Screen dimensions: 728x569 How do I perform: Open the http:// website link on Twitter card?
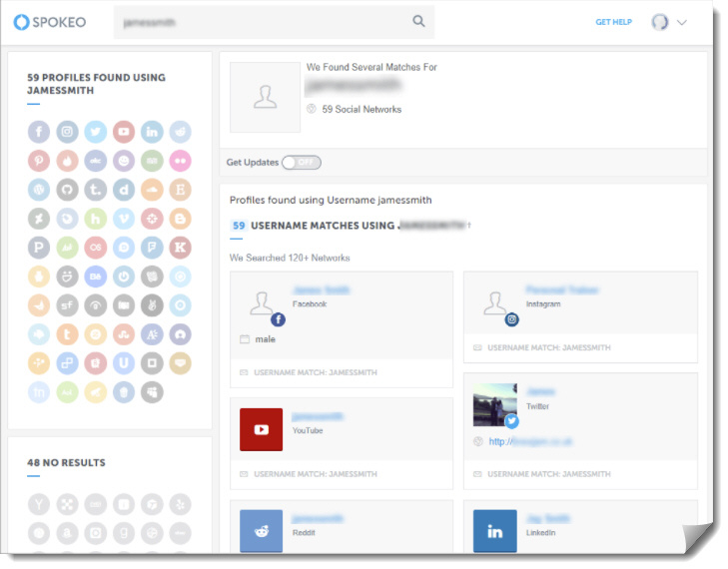(x=530, y=442)
